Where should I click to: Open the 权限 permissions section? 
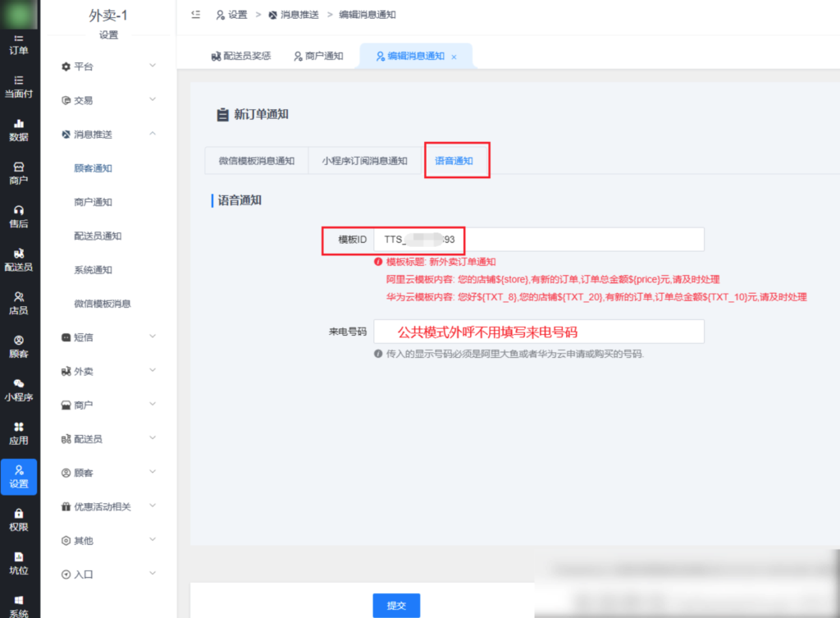18,520
